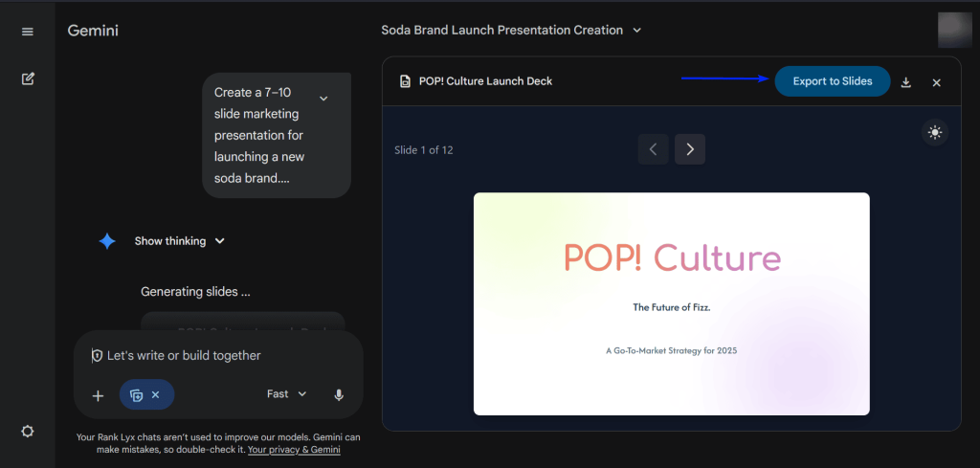The width and height of the screenshot is (980, 468).
Task: Click the microphone voice input icon
Action: (339, 394)
